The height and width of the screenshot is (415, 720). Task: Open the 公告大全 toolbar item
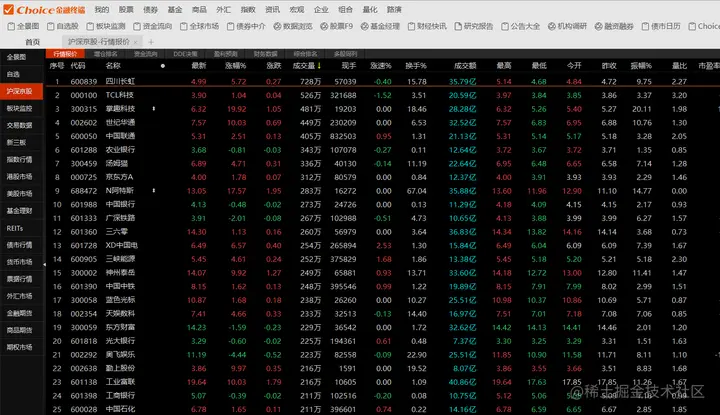tap(521, 27)
